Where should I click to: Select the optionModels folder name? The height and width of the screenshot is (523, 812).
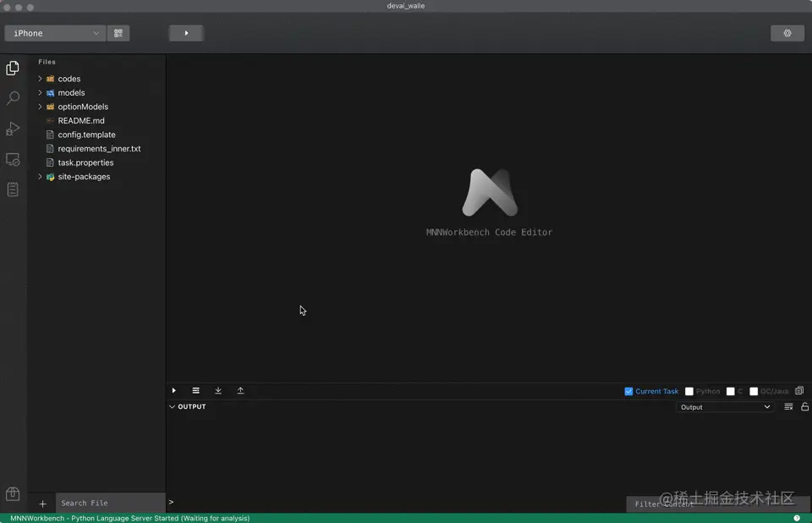point(83,107)
